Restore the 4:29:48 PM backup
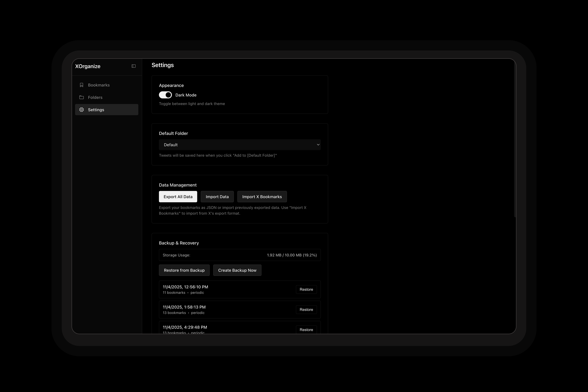The width and height of the screenshot is (588, 392). (306, 329)
